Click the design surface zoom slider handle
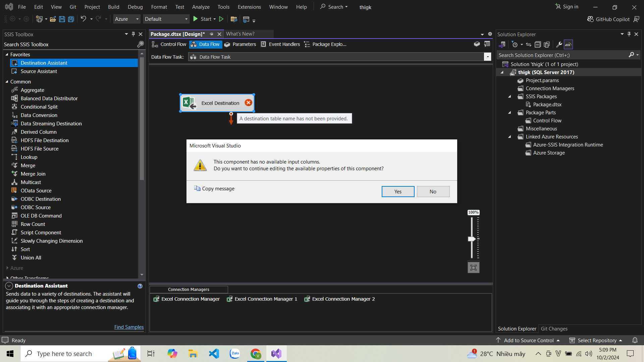644x362 pixels. (x=472, y=239)
